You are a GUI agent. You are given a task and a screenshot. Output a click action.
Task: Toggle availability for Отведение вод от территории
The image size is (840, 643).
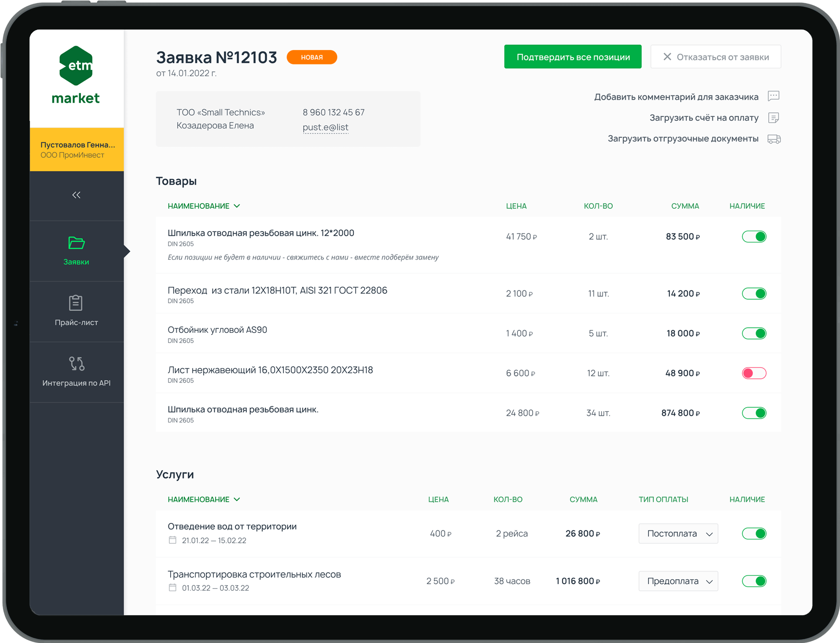(x=754, y=533)
